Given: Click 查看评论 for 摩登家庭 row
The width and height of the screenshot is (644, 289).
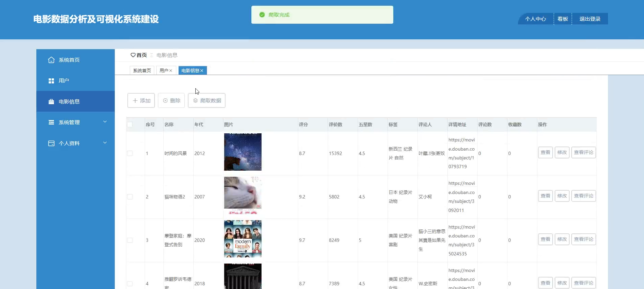Looking at the screenshot, I should click(x=584, y=239).
